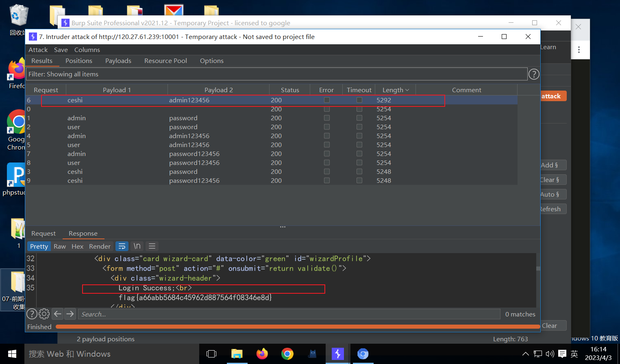Select Burp Suite icon in taskbar
This screenshot has height=364, width=620.
pos(337,354)
